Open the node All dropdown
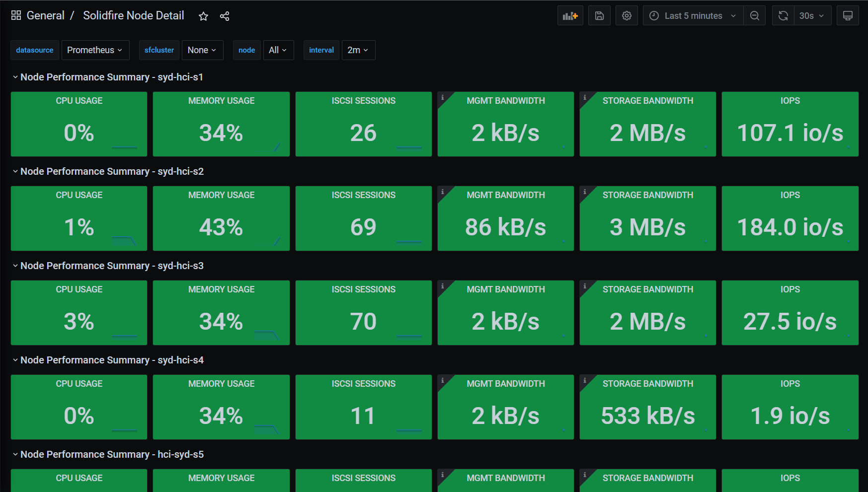Viewport: 868px width, 492px height. coord(278,50)
